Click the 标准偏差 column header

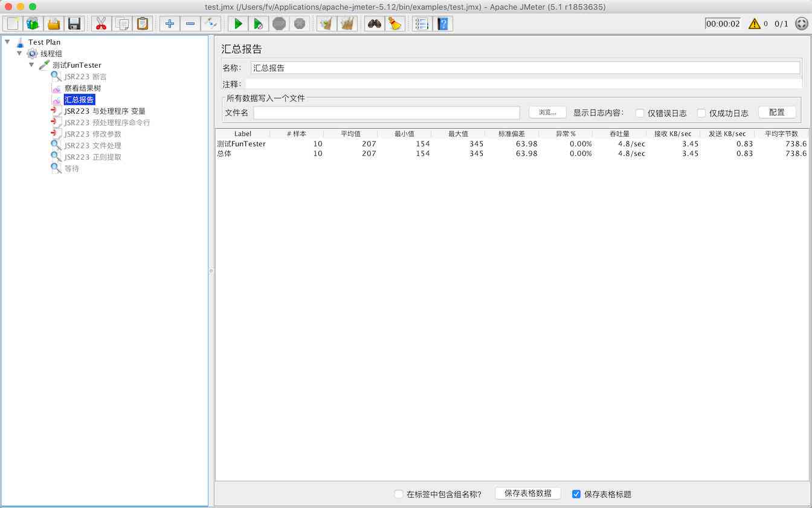tap(512, 134)
